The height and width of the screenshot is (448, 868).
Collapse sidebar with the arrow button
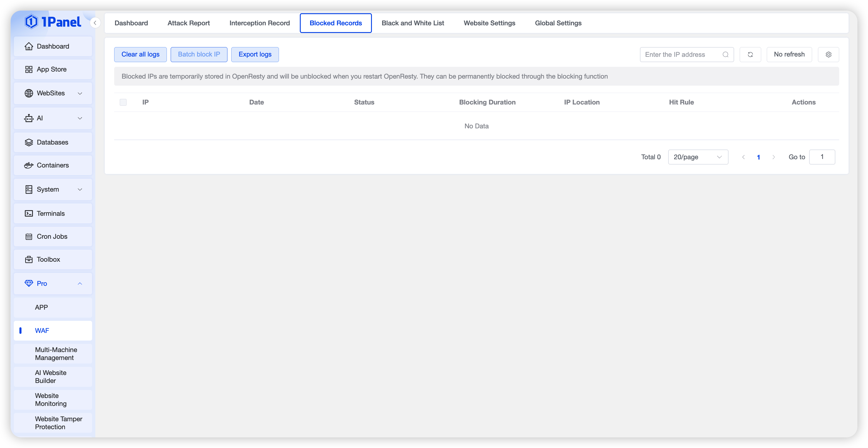[95, 23]
